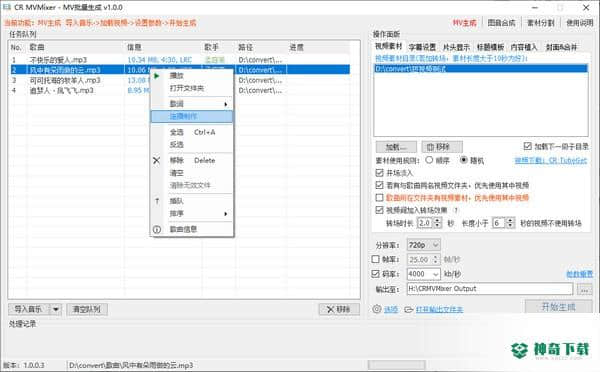This screenshot has width=600, height=372.
Task: Click the question mark help icon beside 视频间加入转场效果
Action: coord(456,210)
